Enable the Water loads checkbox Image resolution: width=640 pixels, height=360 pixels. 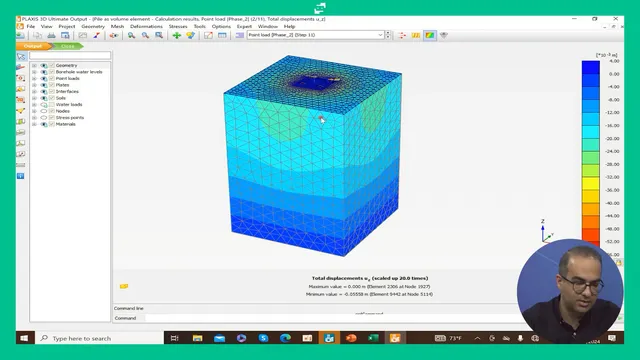point(52,104)
